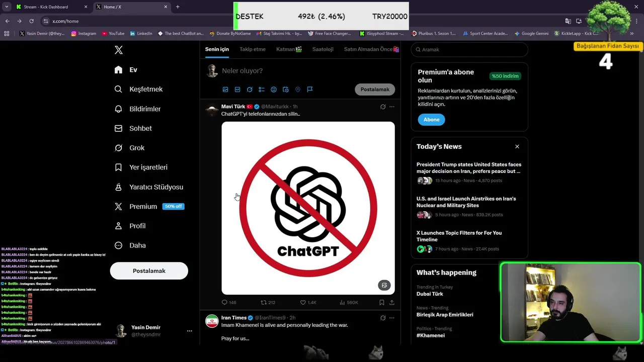Image resolution: width=644 pixels, height=362 pixels.
Task: Reply to Mavi Türk post
Action: pyautogui.click(x=225, y=302)
